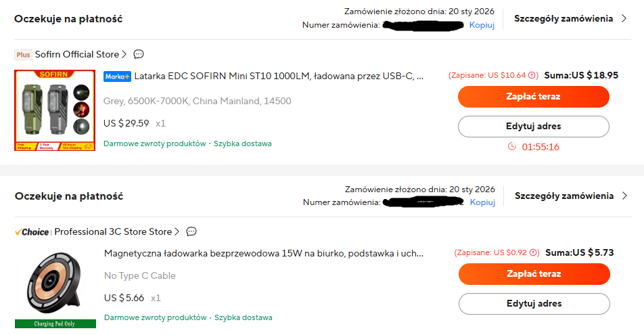Click the payment countdown clock icon

512,147
